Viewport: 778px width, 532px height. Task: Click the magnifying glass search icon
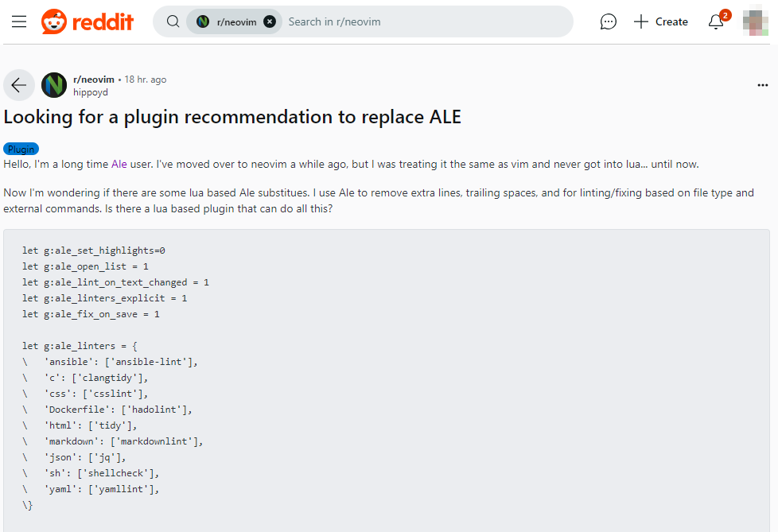tap(173, 21)
